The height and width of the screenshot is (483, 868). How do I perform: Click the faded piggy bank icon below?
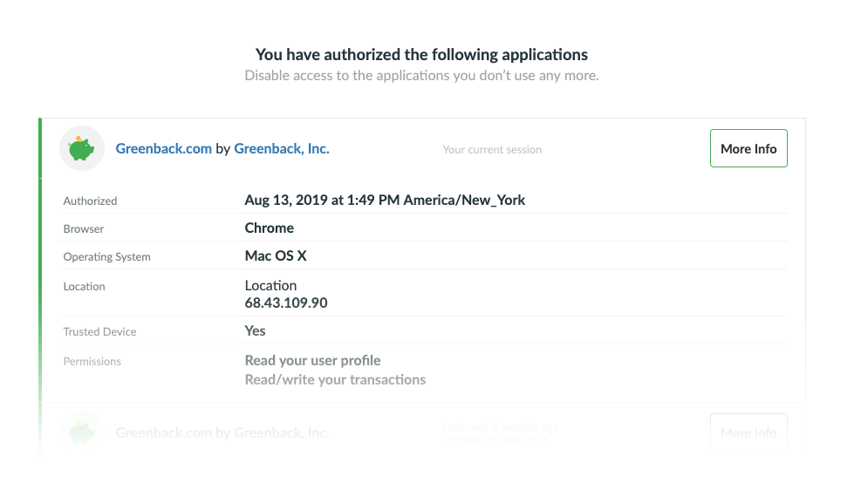point(82,432)
